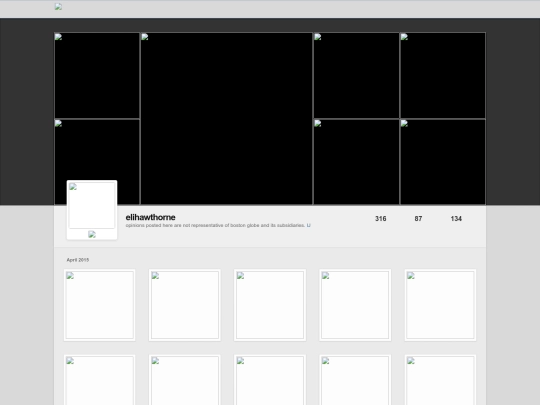Image resolution: width=540 pixels, height=405 pixels.
Task: Click the site logo in the top header
Action: tap(58, 7)
